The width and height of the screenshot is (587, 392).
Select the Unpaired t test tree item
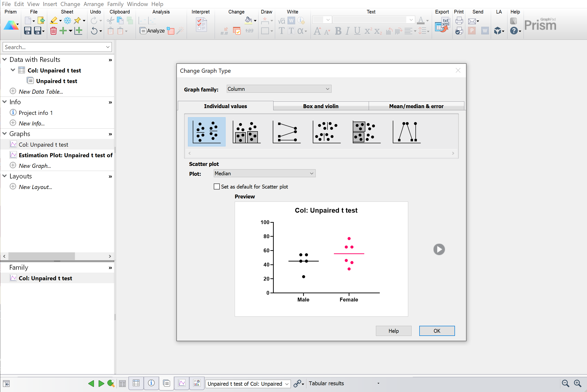[57, 80]
